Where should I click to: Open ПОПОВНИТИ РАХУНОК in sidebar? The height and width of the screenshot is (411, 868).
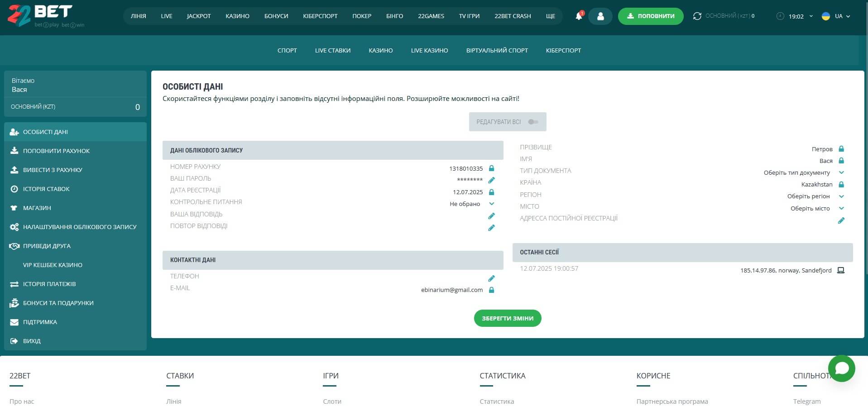coord(75,151)
